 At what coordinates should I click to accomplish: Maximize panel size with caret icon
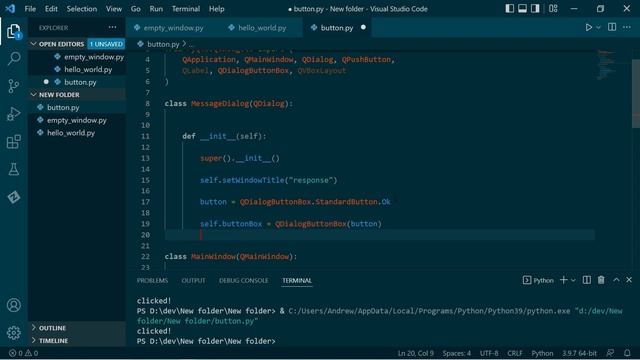[x=616, y=280]
